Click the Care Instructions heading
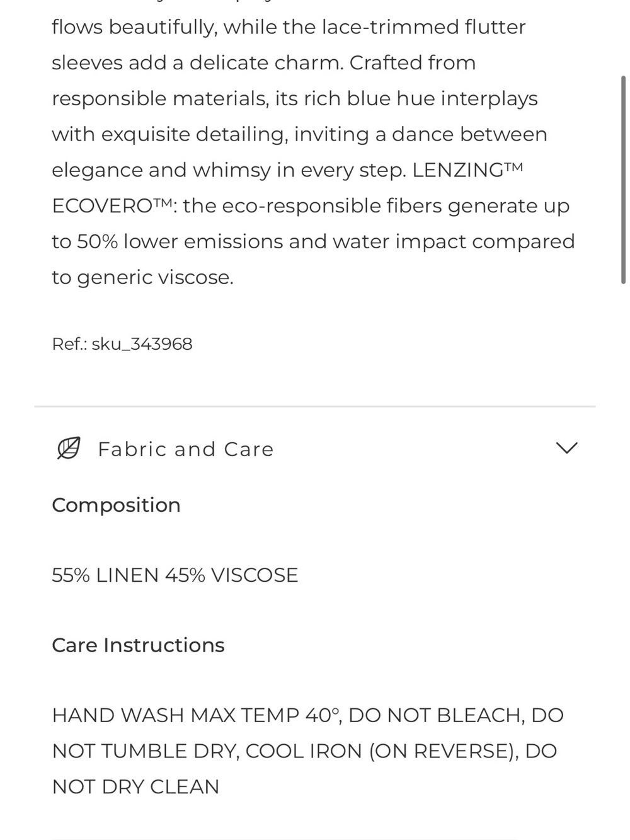 pyautogui.click(x=138, y=645)
